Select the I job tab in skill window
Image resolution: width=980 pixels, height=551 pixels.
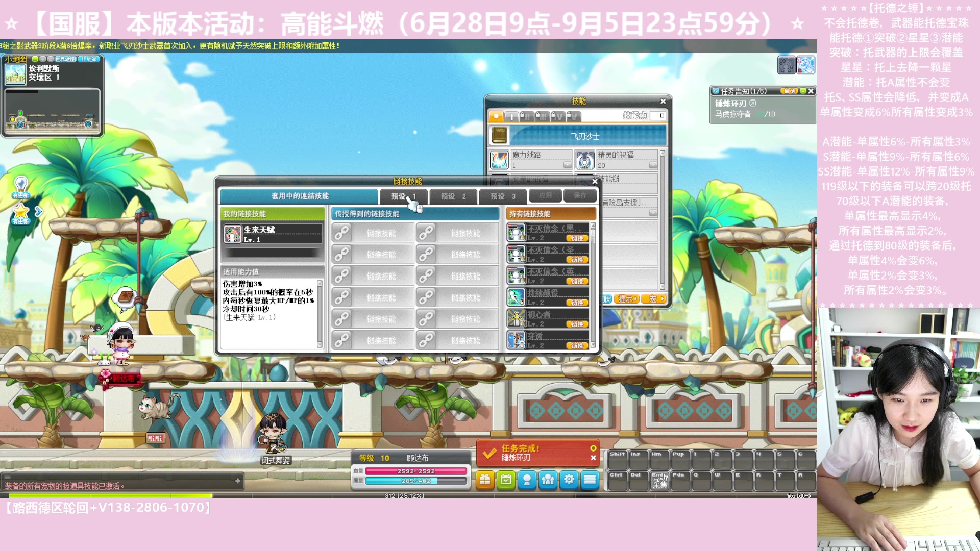point(511,116)
